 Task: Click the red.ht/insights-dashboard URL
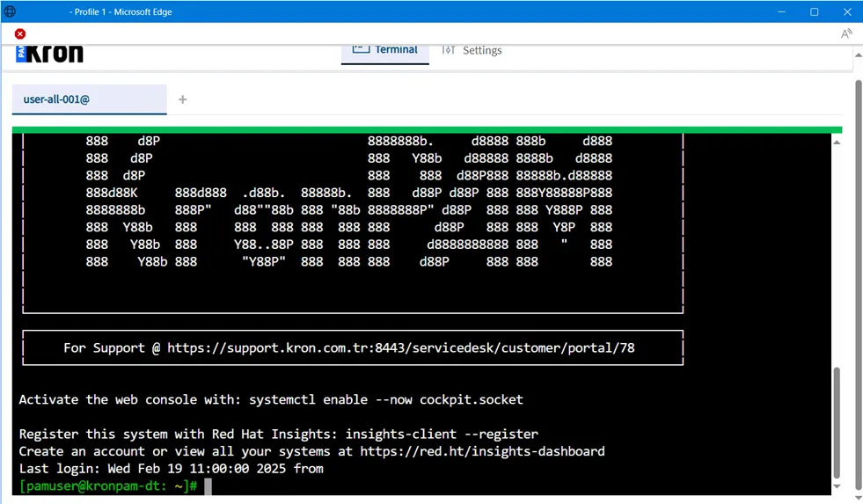[x=483, y=451]
